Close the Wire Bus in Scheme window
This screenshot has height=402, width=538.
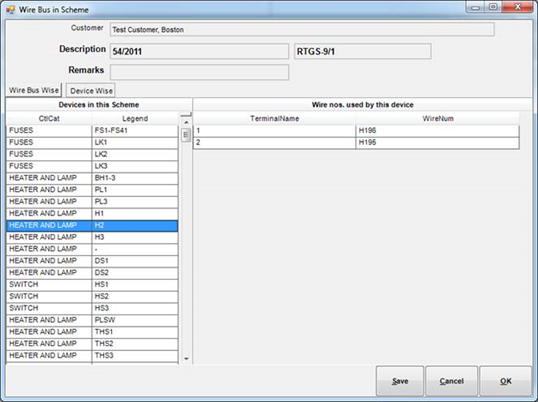(x=517, y=8)
